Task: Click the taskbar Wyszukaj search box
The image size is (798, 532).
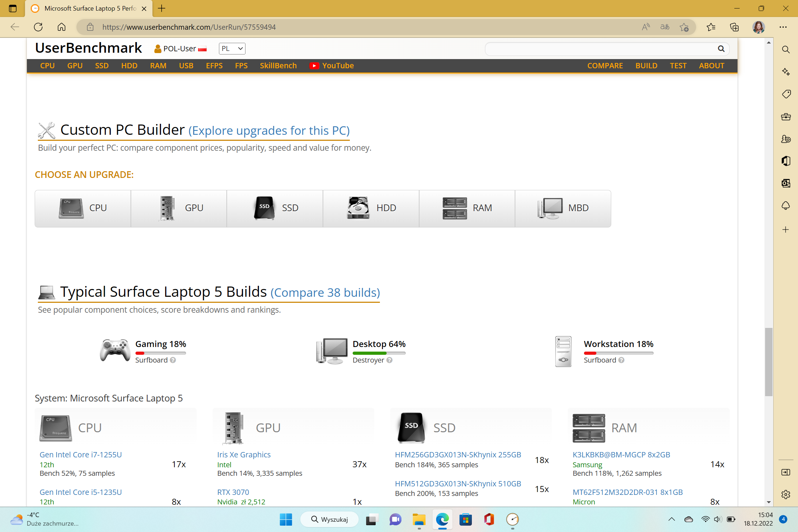Action: pos(330,519)
